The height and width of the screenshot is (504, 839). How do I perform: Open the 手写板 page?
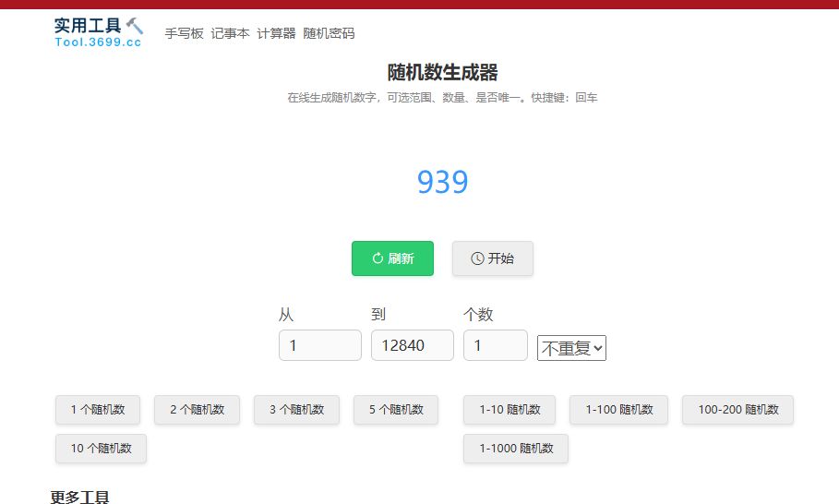184,34
